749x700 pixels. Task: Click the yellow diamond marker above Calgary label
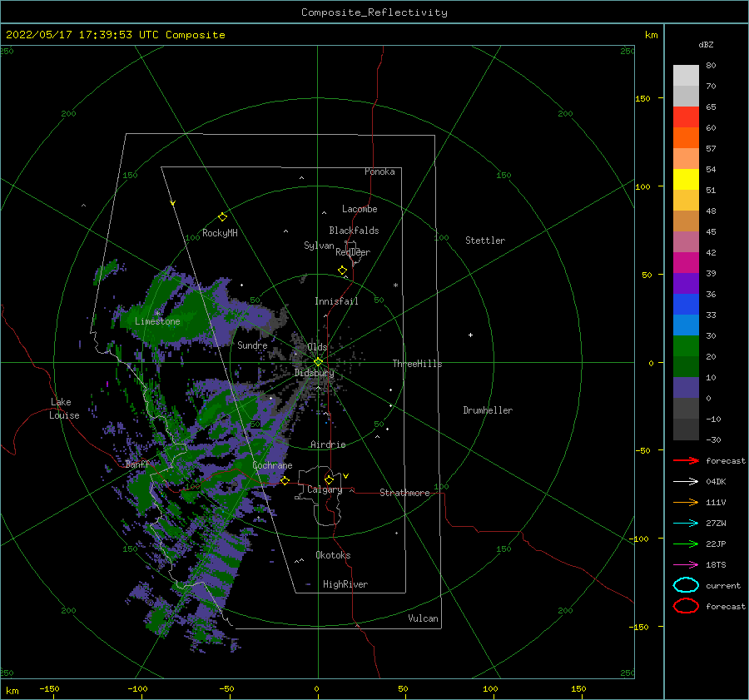tap(329, 479)
